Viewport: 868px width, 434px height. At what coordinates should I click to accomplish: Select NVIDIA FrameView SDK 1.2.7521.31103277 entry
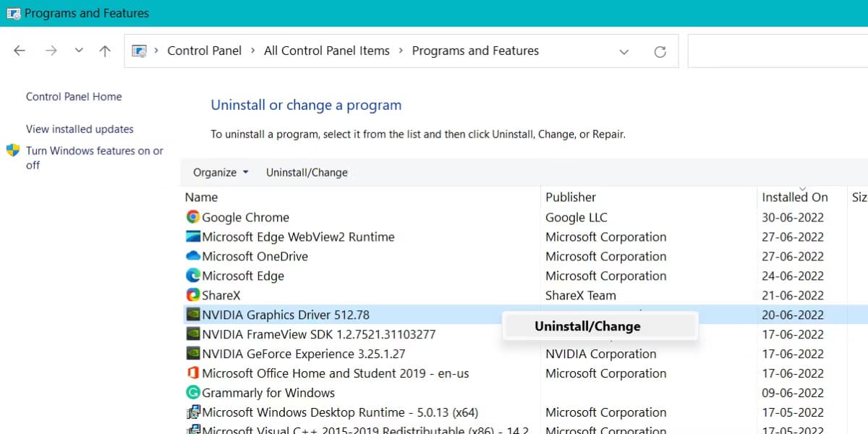coord(318,334)
